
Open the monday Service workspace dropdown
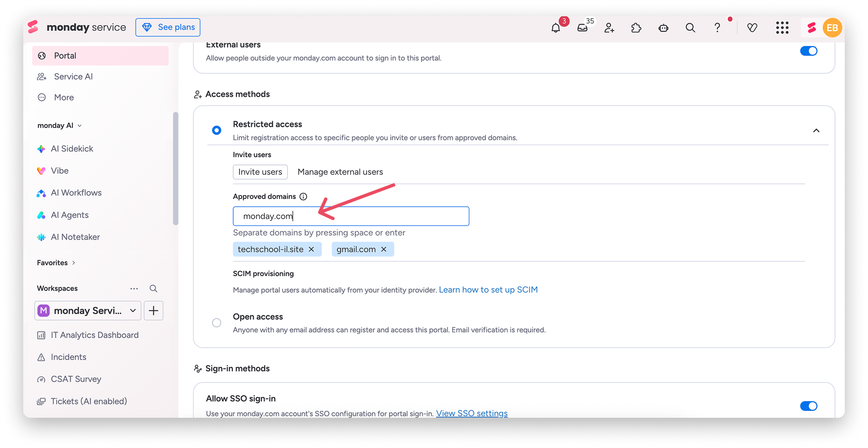[x=87, y=310]
